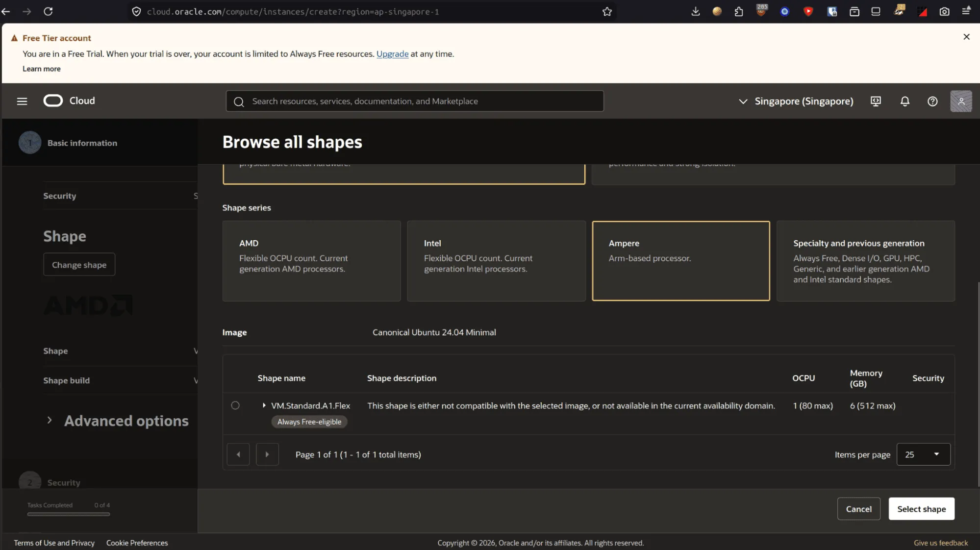Select the VM.Standard.A1.Flex radio button
The height and width of the screenshot is (550, 980).
click(x=235, y=405)
